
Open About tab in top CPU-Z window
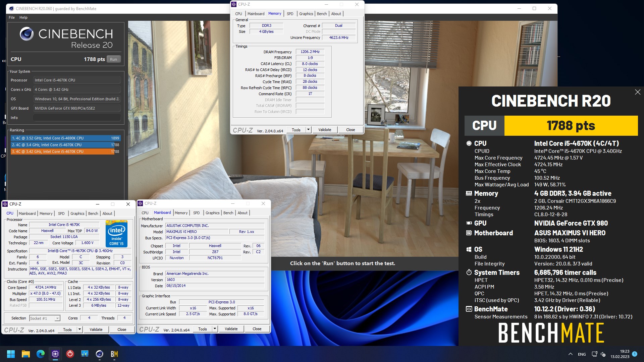pyautogui.click(x=336, y=14)
